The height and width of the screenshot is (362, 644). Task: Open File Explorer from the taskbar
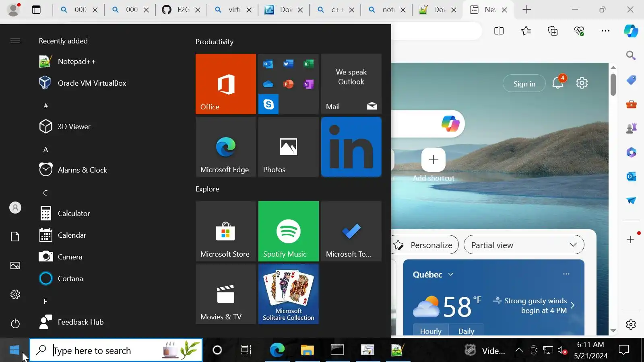[x=307, y=350]
